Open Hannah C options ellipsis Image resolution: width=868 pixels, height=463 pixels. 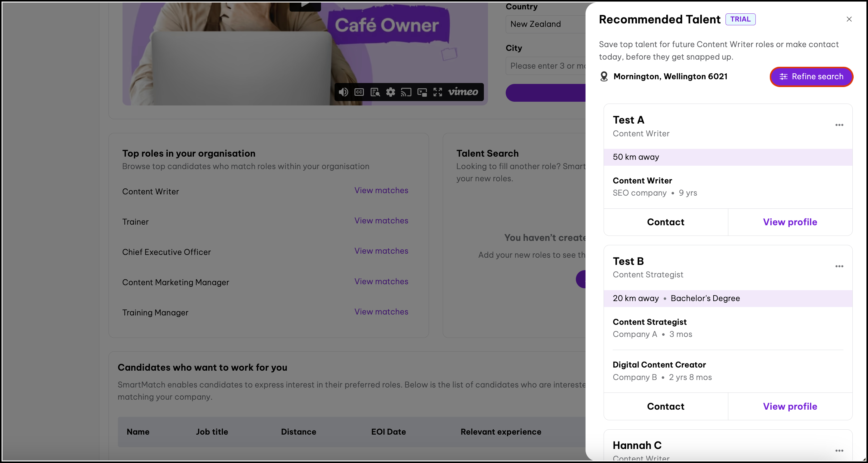click(839, 451)
